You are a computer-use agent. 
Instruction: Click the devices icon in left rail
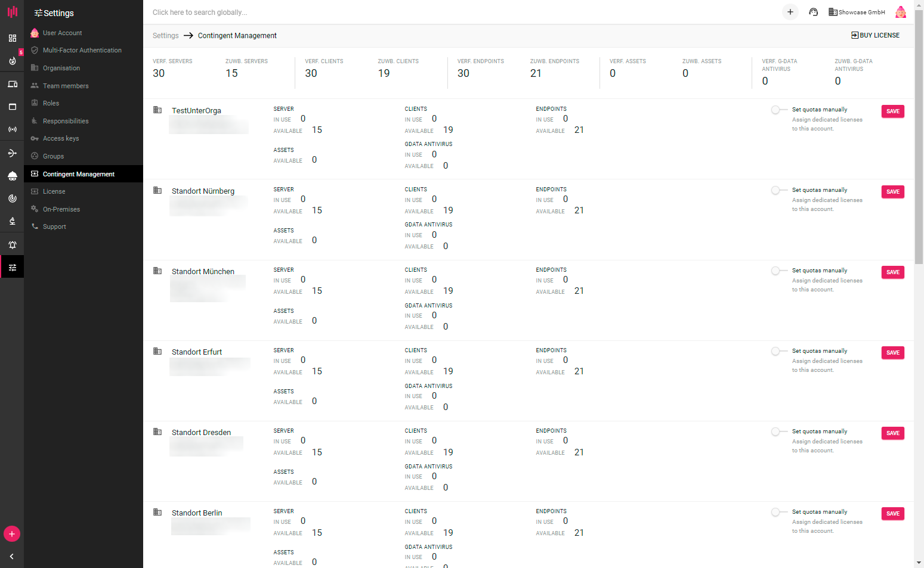coord(12,84)
